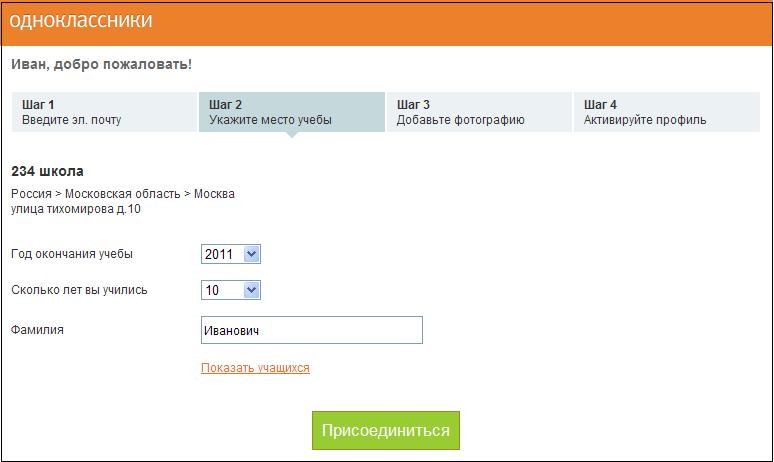774x462 pixels.
Task: Switch to Шаг 4 activate profile tab
Action: click(666, 112)
